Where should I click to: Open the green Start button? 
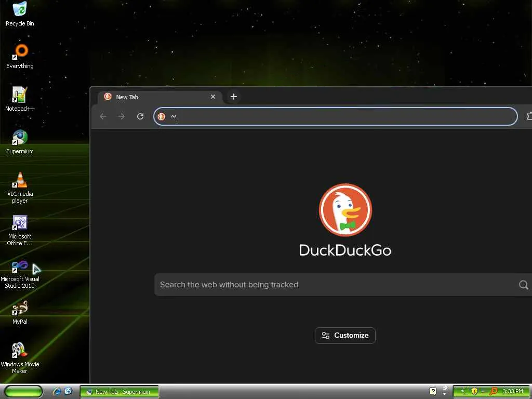[x=23, y=392]
